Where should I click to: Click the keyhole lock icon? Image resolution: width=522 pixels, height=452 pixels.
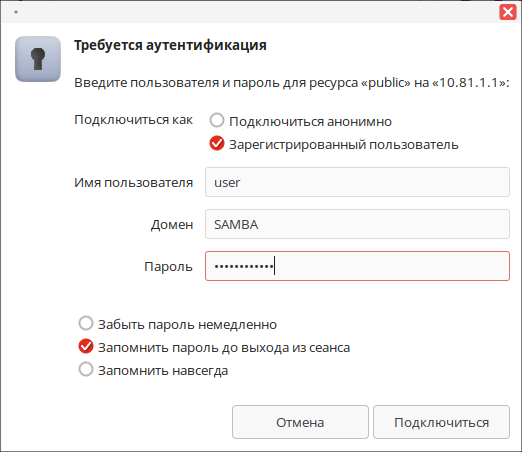[38, 59]
